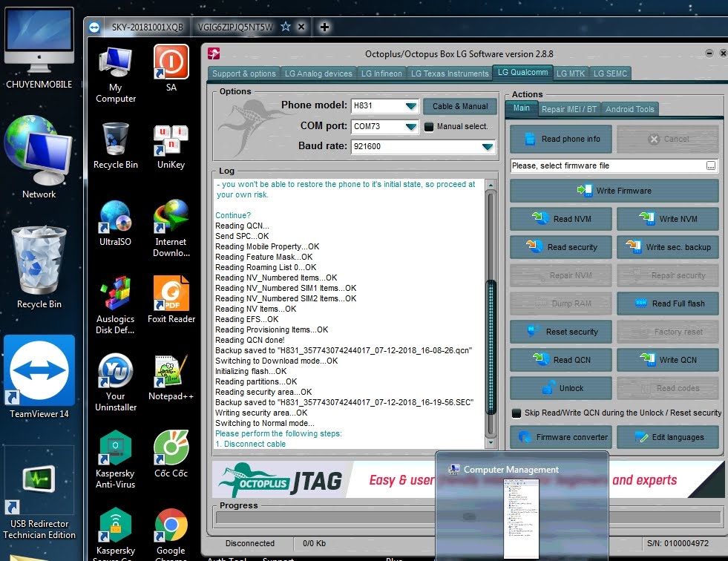Toggle Skip Read/Write QCN during Unlock option

click(x=517, y=413)
